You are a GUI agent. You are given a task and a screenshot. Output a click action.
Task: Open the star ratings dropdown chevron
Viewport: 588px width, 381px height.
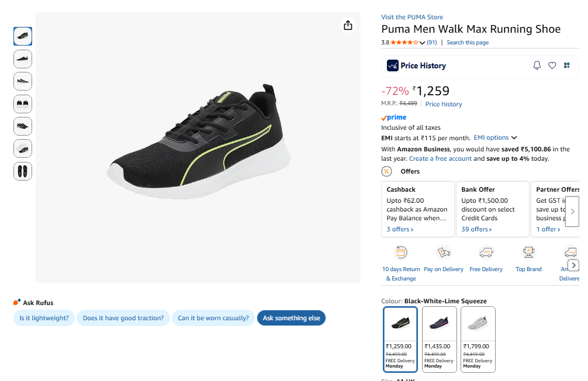423,43
